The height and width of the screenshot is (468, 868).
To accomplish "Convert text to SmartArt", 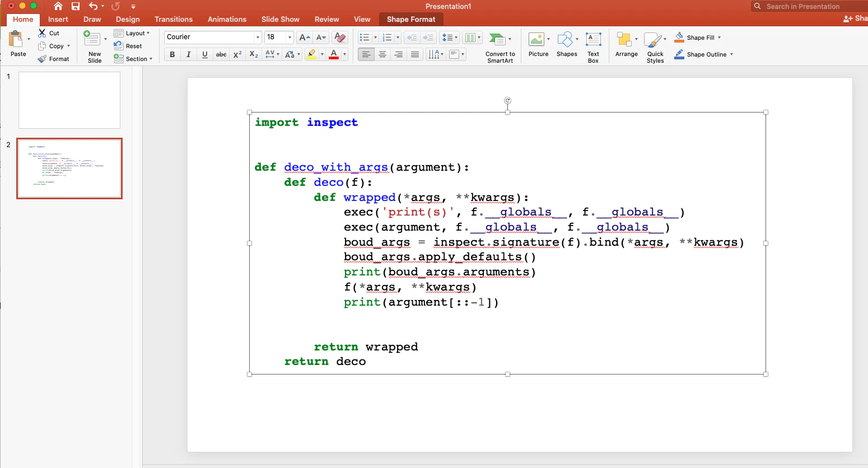I will (500, 48).
